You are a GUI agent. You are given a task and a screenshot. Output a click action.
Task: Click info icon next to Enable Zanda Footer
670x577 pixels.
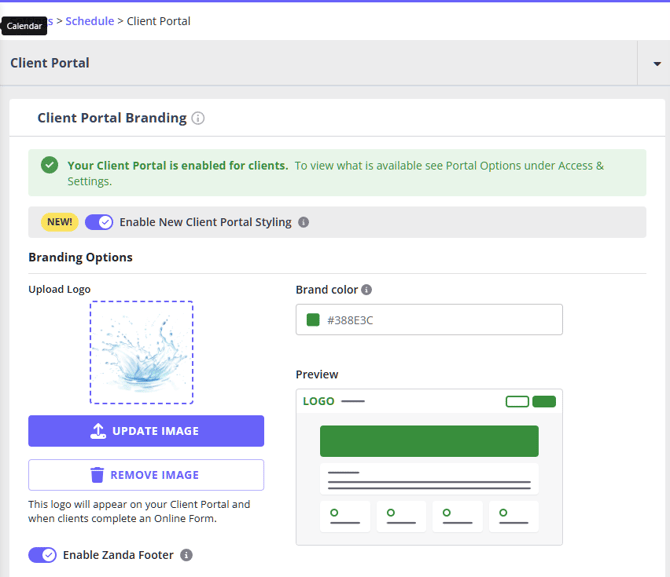tap(186, 555)
